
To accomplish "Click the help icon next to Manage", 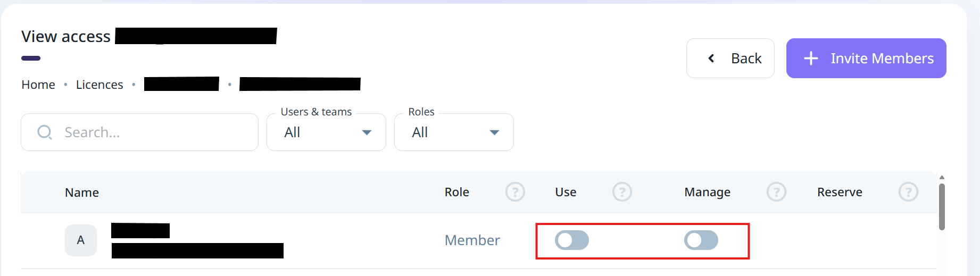I will point(776,192).
